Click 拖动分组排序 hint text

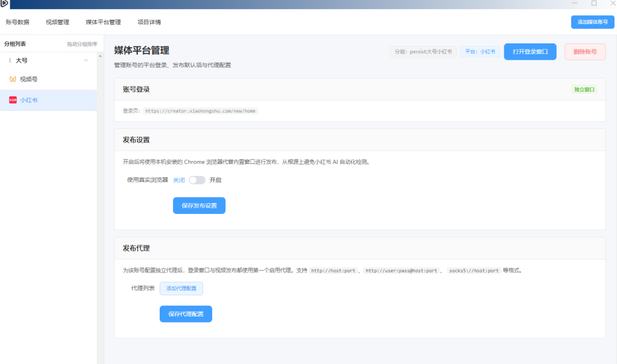click(82, 44)
